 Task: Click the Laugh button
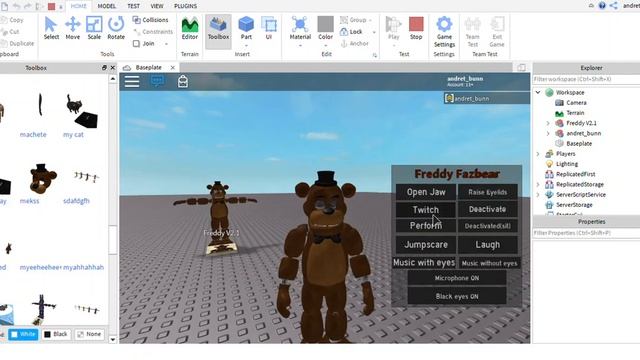point(487,244)
